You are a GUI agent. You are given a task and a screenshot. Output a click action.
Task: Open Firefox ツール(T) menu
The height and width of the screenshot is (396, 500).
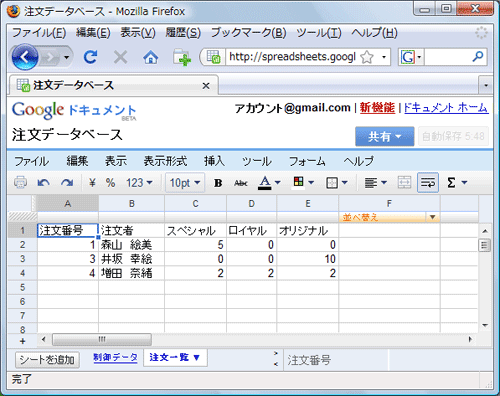click(x=319, y=33)
